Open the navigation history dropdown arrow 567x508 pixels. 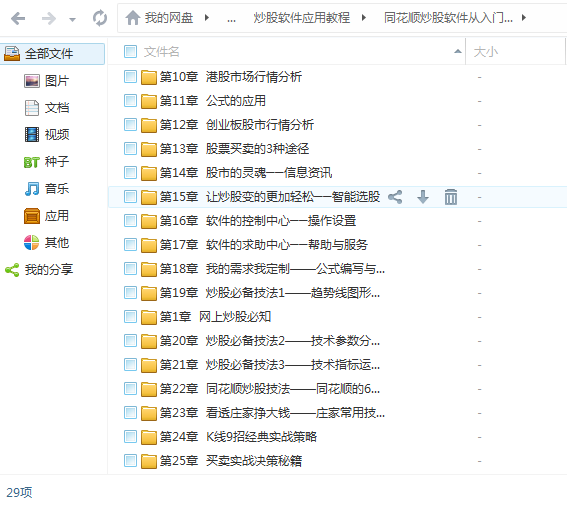point(72,20)
